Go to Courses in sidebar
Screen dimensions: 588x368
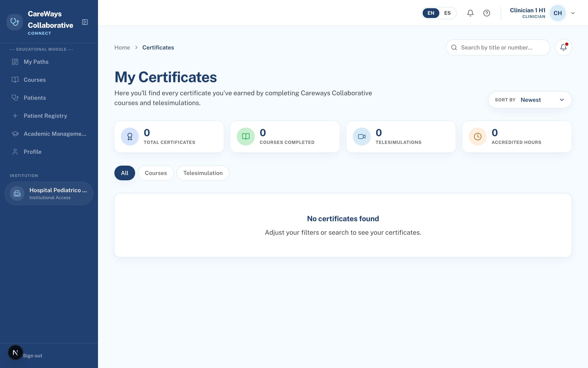49,80
